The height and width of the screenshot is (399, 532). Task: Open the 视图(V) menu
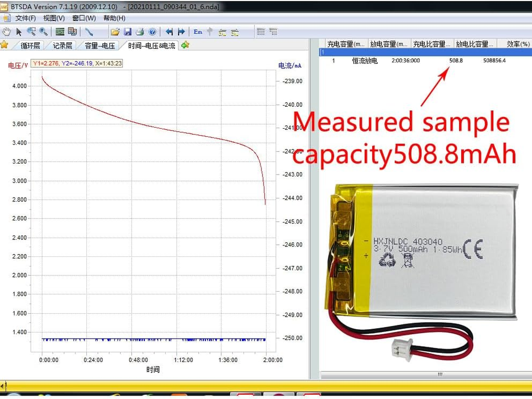coord(54,18)
